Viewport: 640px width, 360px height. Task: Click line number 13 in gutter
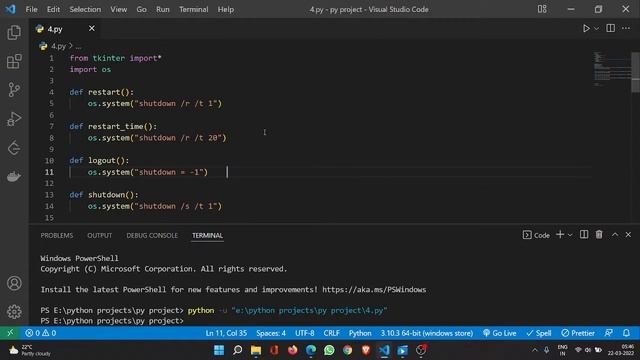point(49,195)
